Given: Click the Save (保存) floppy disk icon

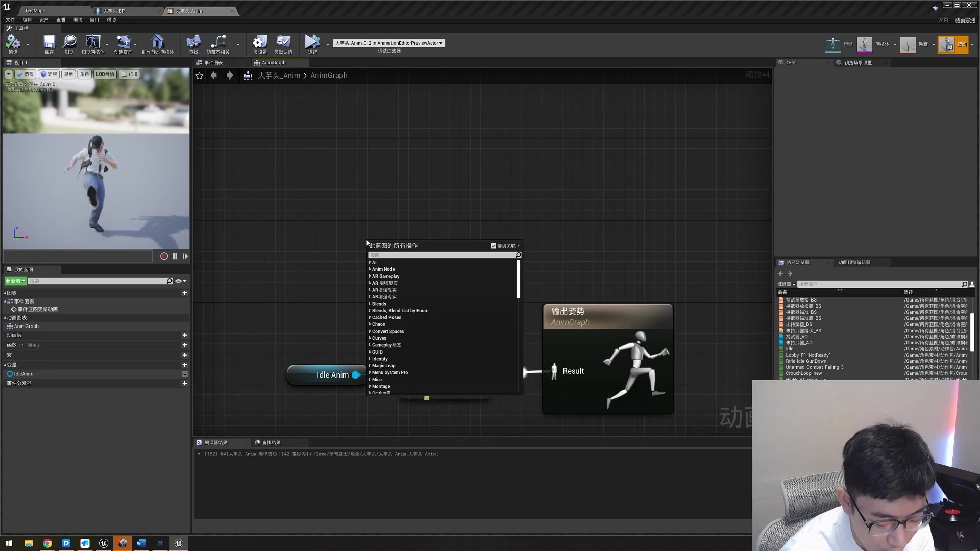Looking at the screenshot, I should pyautogui.click(x=49, y=42).
